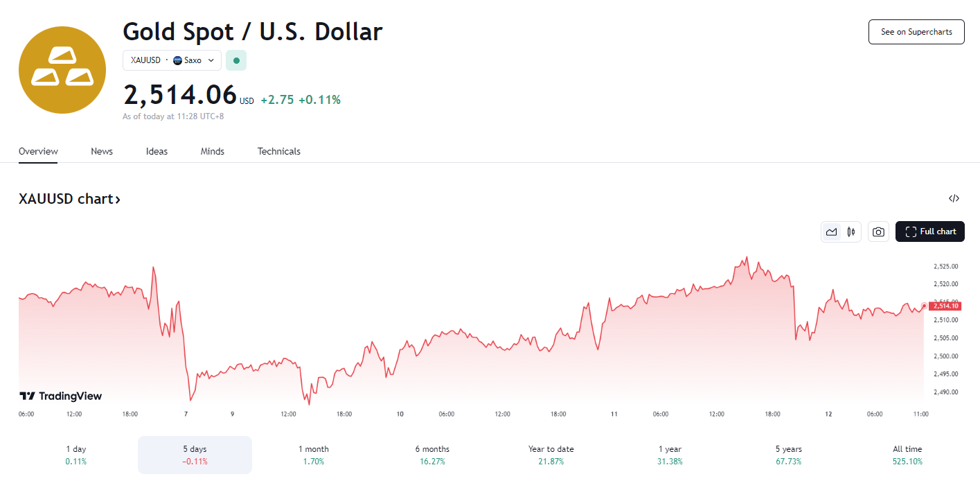Select the 1 day time range

click(76, 455)
